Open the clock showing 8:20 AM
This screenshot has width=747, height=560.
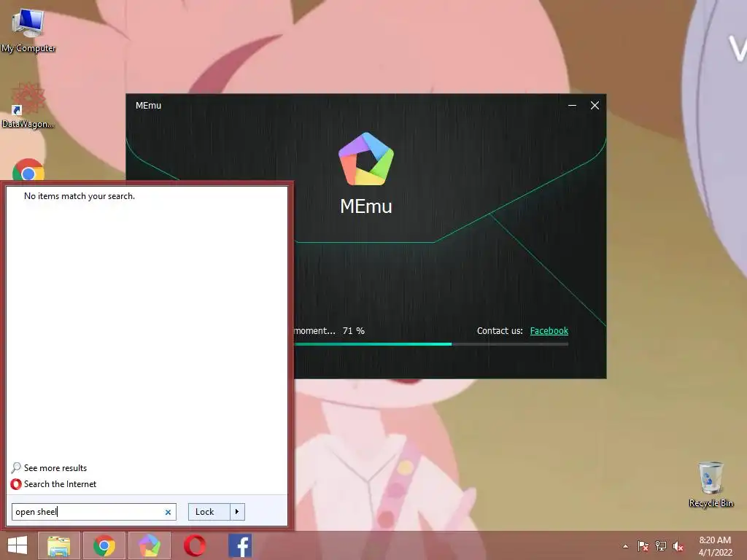pos(715,545)
